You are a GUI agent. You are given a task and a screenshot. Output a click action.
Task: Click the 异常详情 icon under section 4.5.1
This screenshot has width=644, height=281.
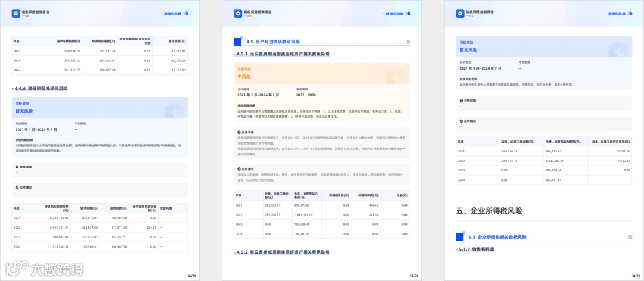[x=239, y=132]
